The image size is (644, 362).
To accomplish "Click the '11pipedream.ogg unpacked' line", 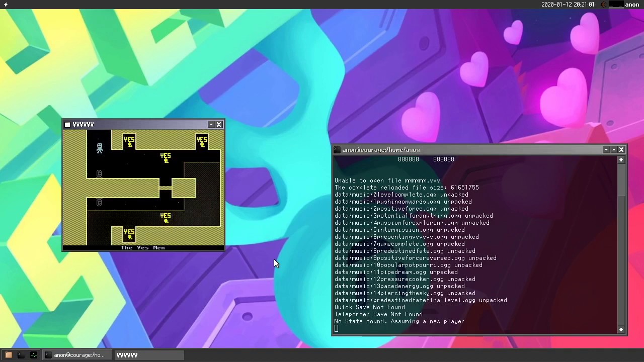I will (x=396, y=272).
